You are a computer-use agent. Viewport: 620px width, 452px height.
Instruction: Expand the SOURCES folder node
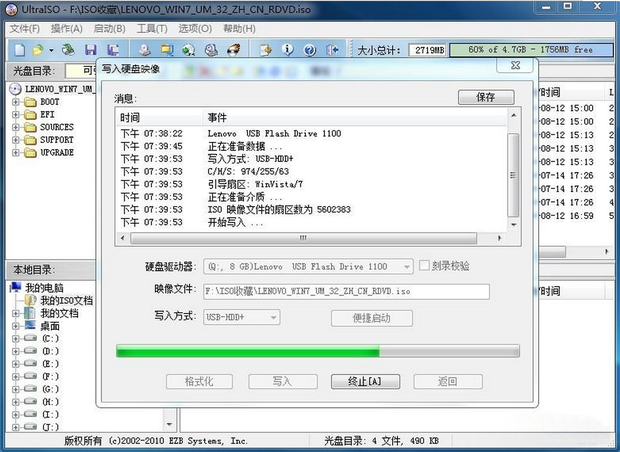coord(15,127)
